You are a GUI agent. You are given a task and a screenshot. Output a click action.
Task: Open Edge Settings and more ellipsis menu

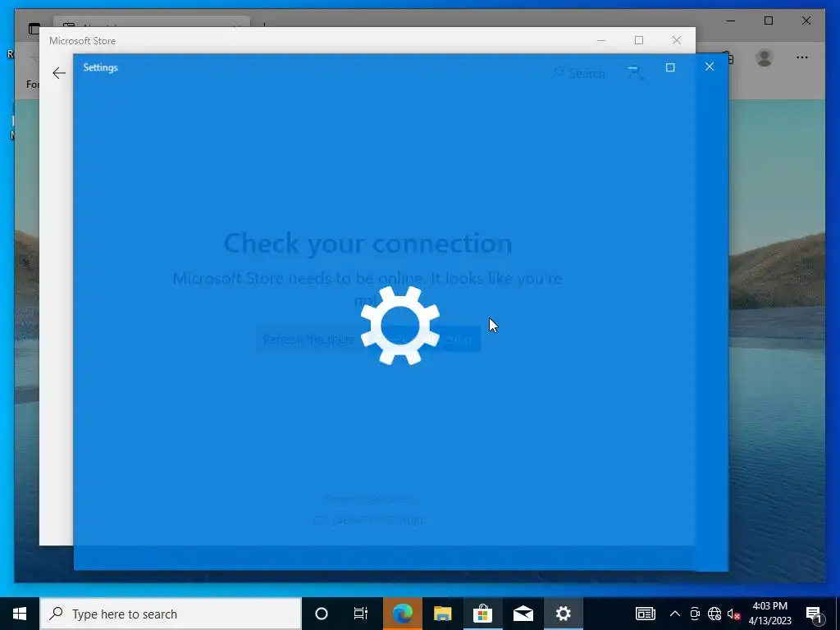pyautogui.click(x=802, y=57)
